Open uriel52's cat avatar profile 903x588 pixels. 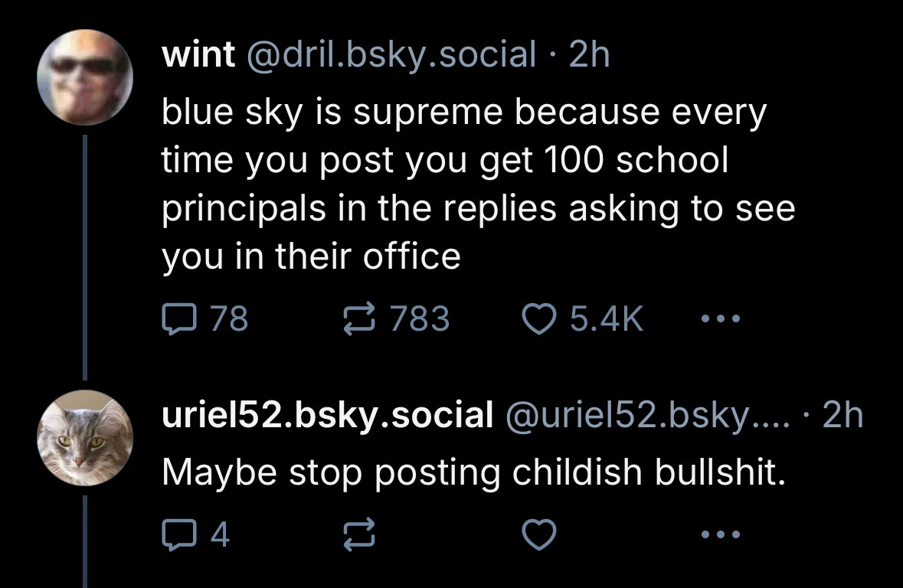85,438
